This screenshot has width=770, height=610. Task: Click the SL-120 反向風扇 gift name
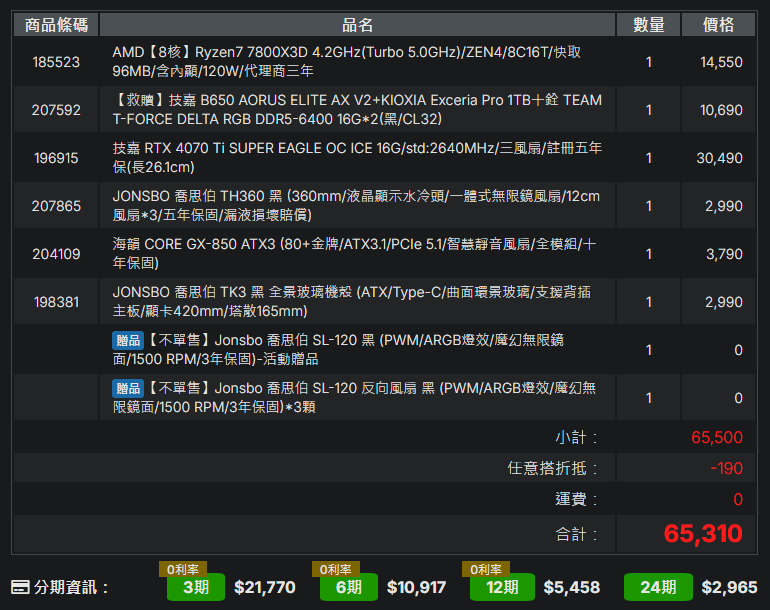pyautogui.click(x=354, y=398)
